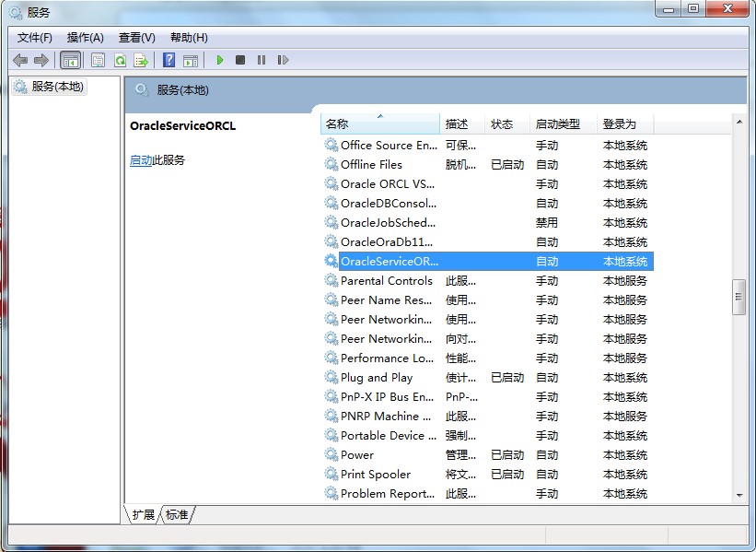Select the Oracle ORCL VS... service
This screenshot has height=552, width=756.
(487, 183)
